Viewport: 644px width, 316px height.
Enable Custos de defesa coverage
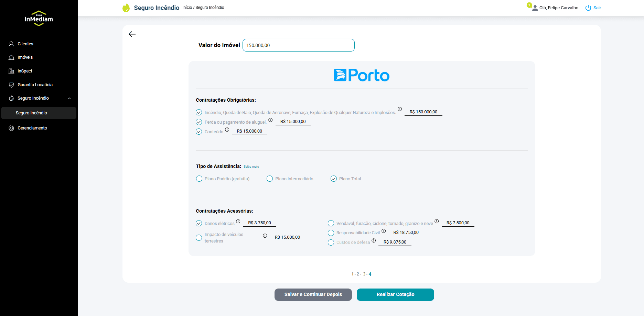(x=331, y=242)
